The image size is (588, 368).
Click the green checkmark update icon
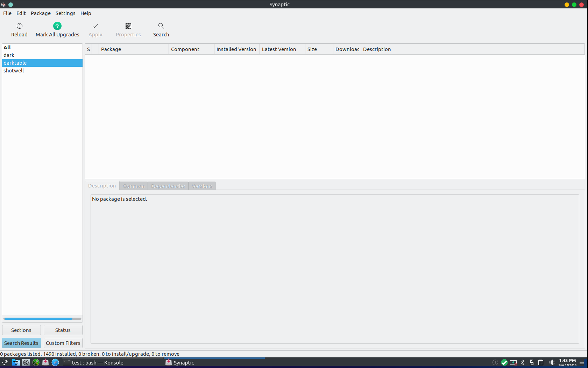[x=504, y=362]
